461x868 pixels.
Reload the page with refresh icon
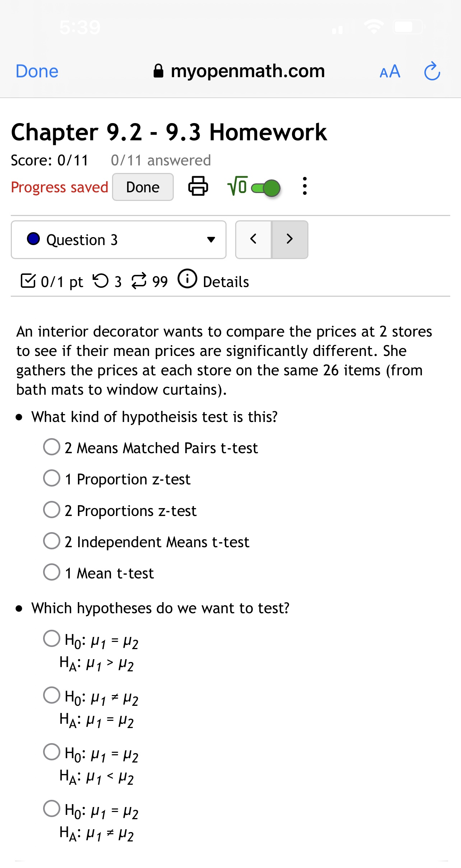[432, 71]
